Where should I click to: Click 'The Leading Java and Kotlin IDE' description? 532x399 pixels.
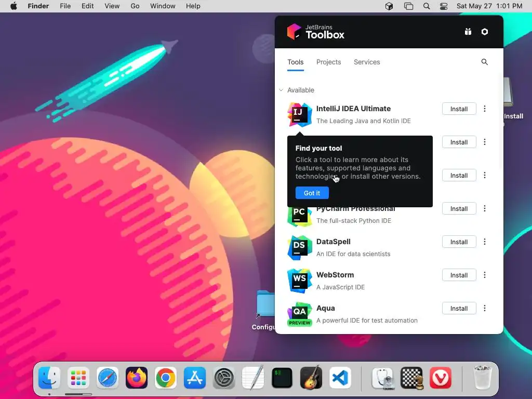[363, 121]
